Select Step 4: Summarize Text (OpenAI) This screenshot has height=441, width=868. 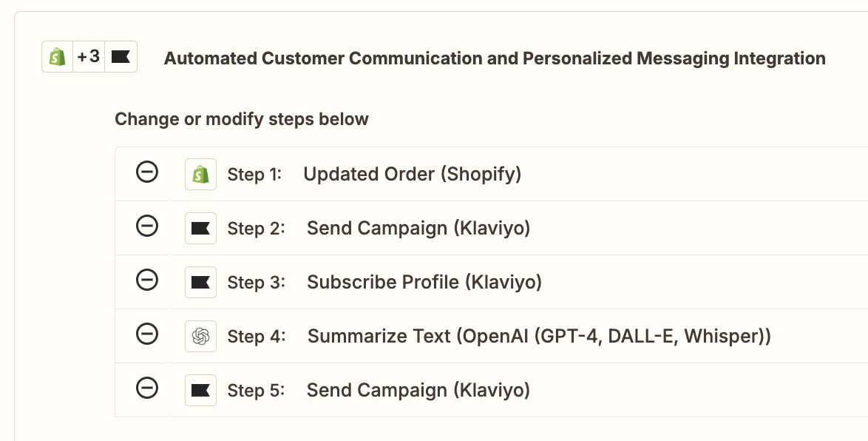click(538, 337)
